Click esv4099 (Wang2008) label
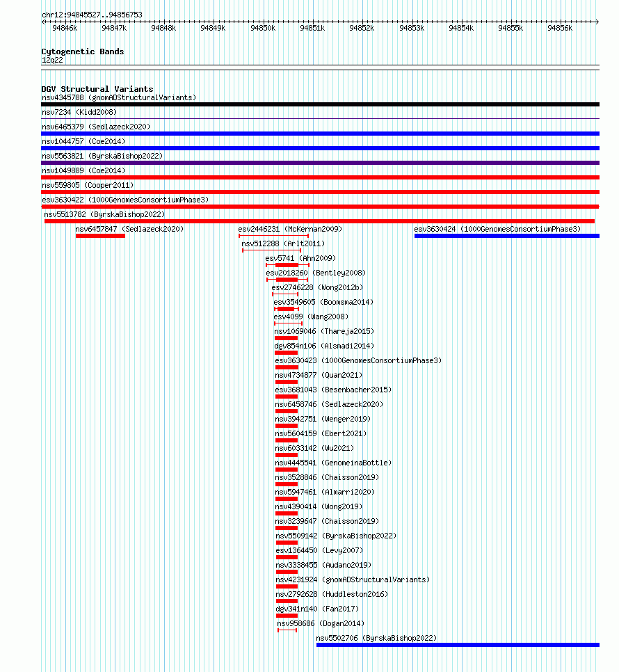Image resolution: width=619 pixels, height=672 pixels. (311, 317)
